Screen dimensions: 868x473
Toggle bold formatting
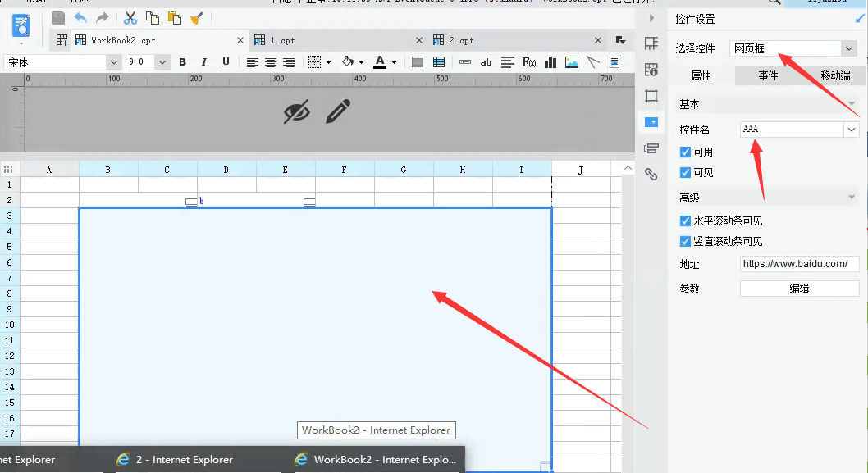coord(182,62)
